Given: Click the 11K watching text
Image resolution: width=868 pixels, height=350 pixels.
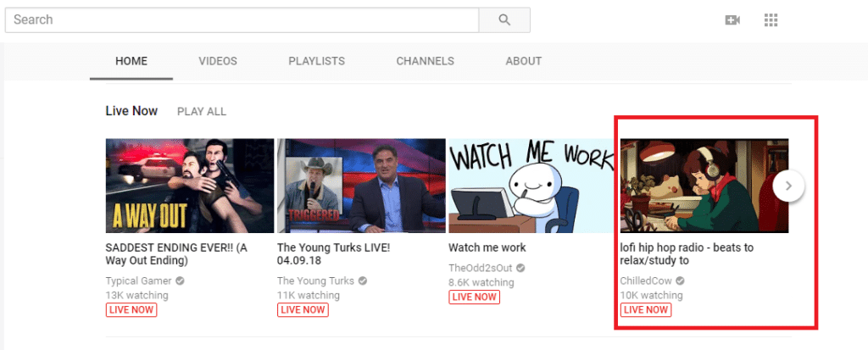Looking at the screenshot, I should coord(309,295).
